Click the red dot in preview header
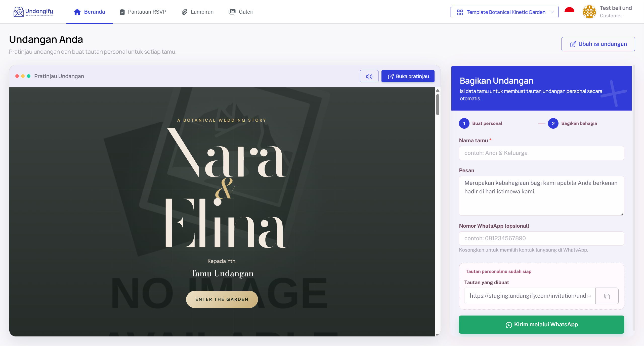 pyautogui.click(x=17, y=76)
